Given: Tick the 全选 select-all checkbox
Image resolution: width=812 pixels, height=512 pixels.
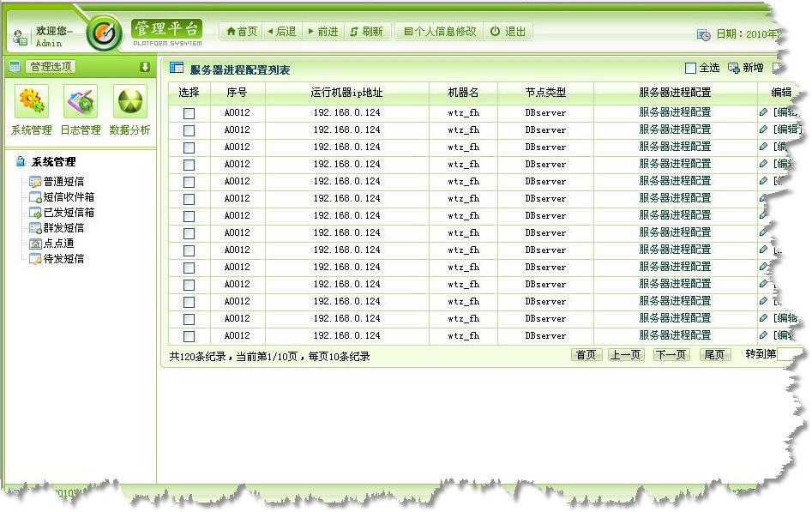Looking at the screenshot, I should point(690,68).
